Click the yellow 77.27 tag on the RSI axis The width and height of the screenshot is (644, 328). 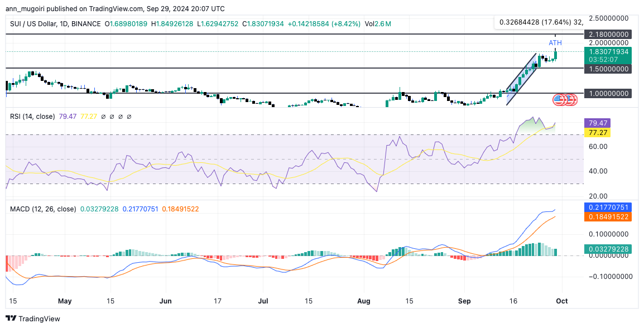point(597,132)
